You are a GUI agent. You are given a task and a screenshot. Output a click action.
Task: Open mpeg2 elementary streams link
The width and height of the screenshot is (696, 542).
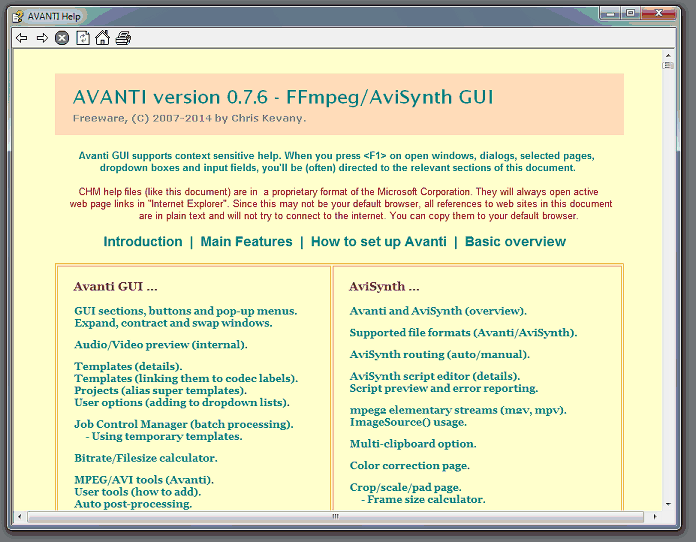[458, 410]
